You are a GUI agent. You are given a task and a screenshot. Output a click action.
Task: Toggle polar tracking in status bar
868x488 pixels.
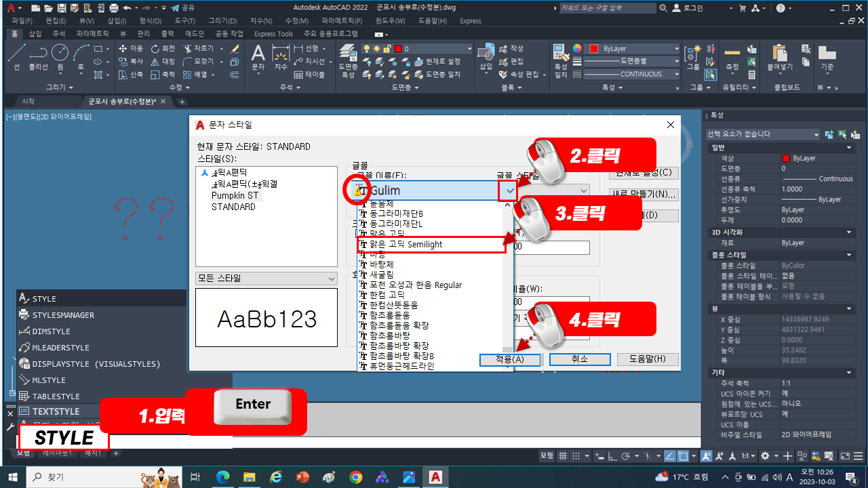click(627, 456)
